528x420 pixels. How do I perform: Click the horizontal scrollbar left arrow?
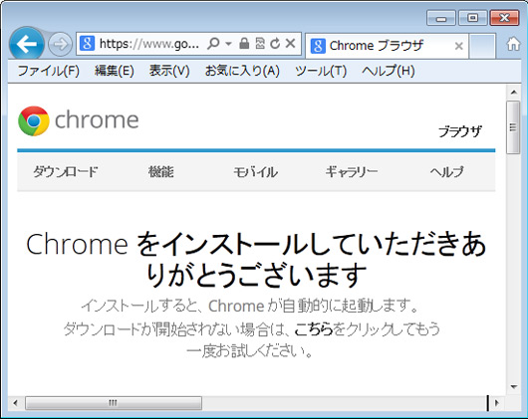[15, 403]
